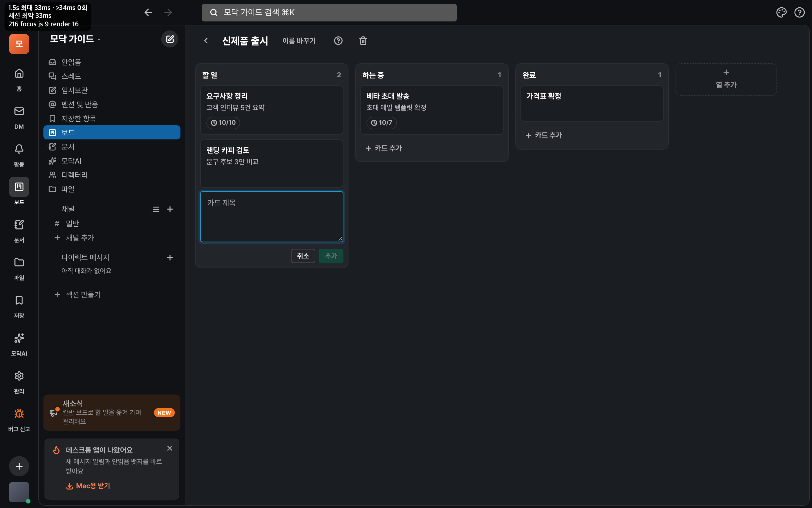
Task: Delete the board with trash icon
Action: [x=363, y=41]
